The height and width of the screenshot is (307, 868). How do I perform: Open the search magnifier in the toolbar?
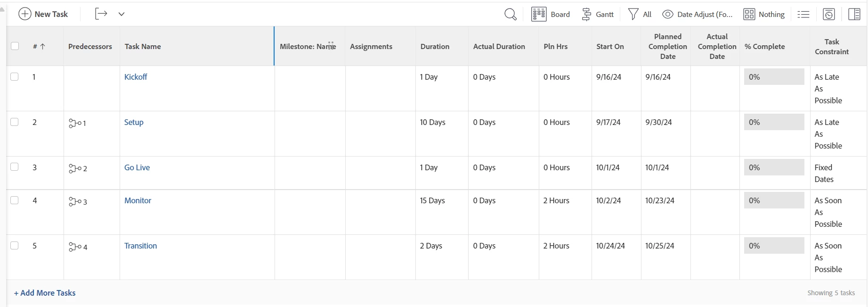[511, 14]
